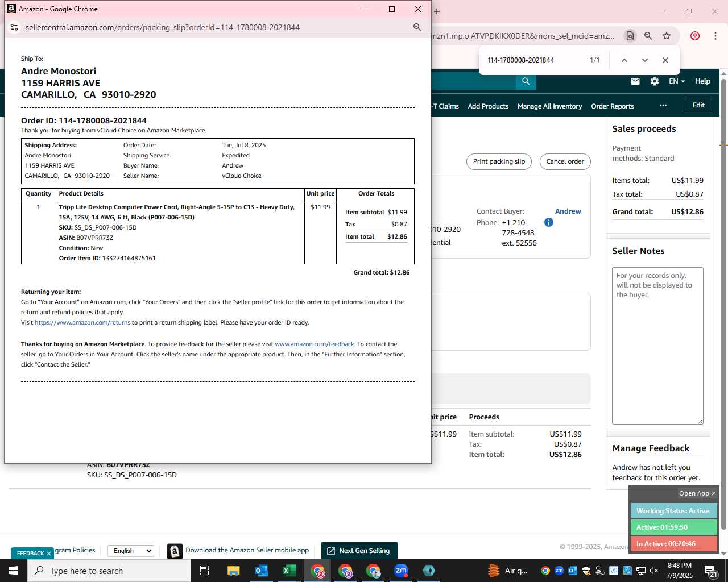Viewport: 728px width, 582px height.
Task: Click the site information icon in packing slip window
Action: click(x=14, y=27)
